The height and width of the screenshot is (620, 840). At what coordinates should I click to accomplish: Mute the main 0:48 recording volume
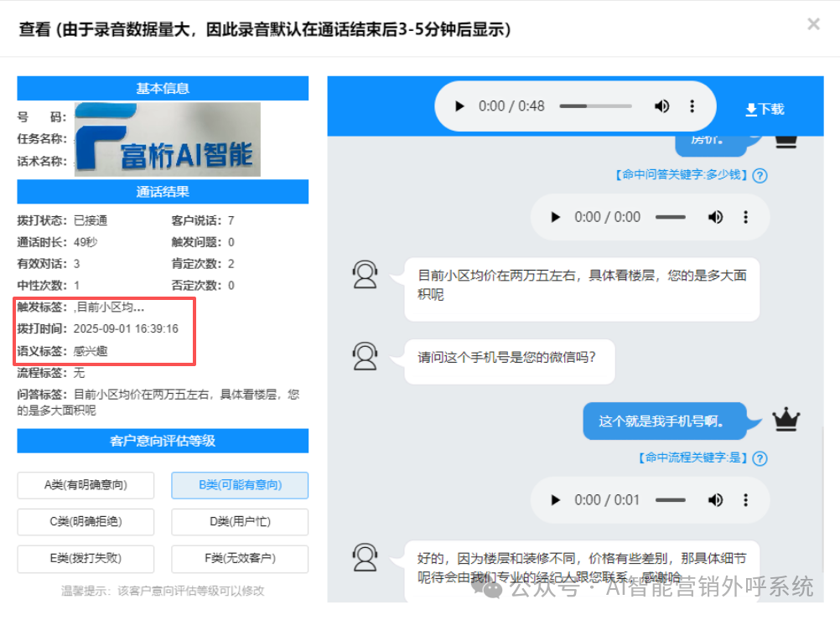click(661, 106)
